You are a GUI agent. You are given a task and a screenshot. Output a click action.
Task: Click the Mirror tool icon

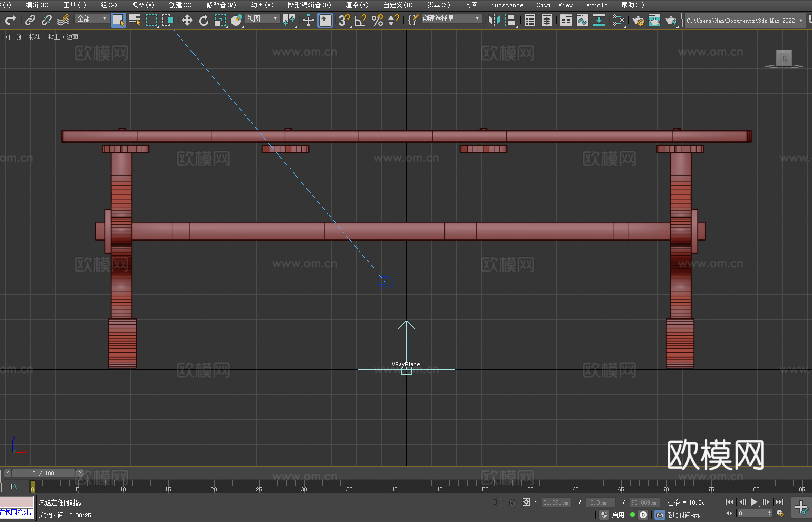pyautogui.click(x=494, y=20)
